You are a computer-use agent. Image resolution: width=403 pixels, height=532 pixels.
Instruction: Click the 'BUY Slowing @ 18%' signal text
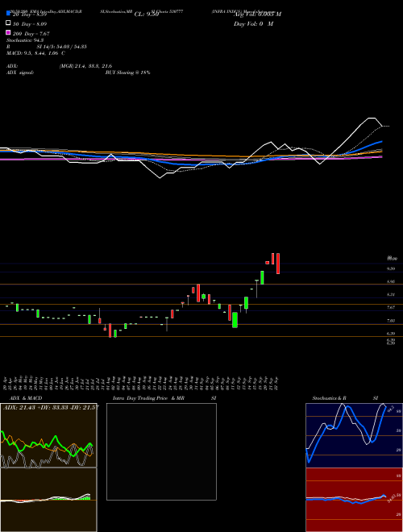pyautogui.click(x=127, y=73)
